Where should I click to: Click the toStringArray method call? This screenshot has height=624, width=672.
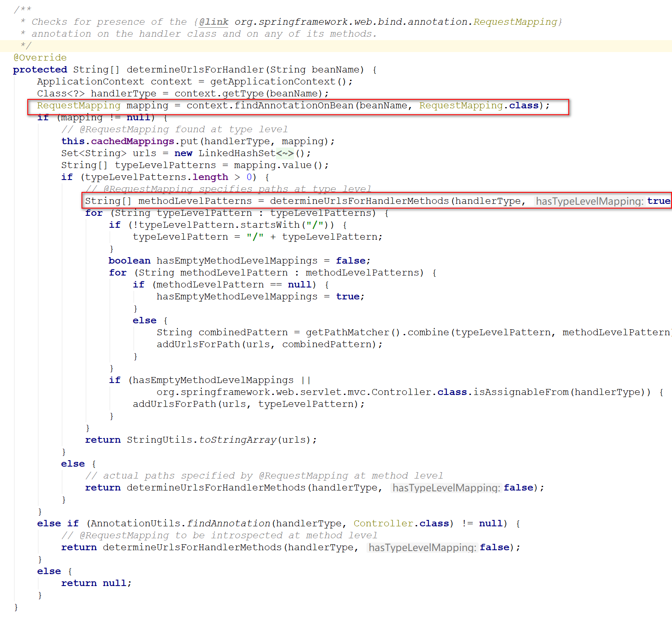point(238,440)
